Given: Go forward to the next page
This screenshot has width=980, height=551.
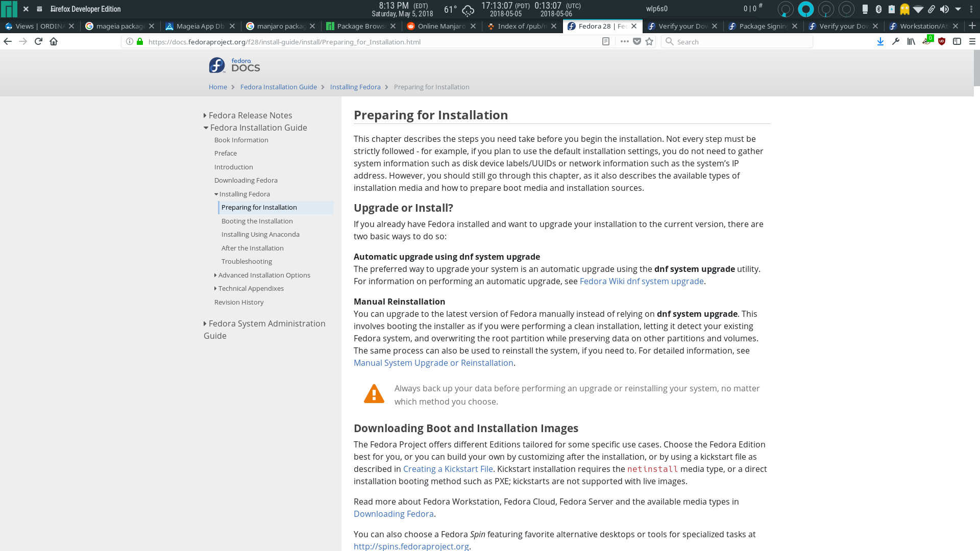Looking at the screenshot, I should click(x=23, y=41).
